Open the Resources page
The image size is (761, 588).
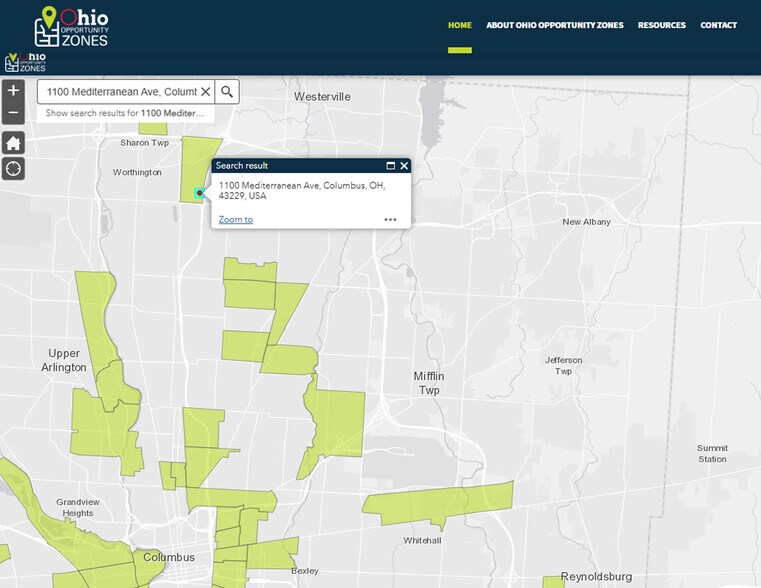pyautogui.click(x=661, y=25)
